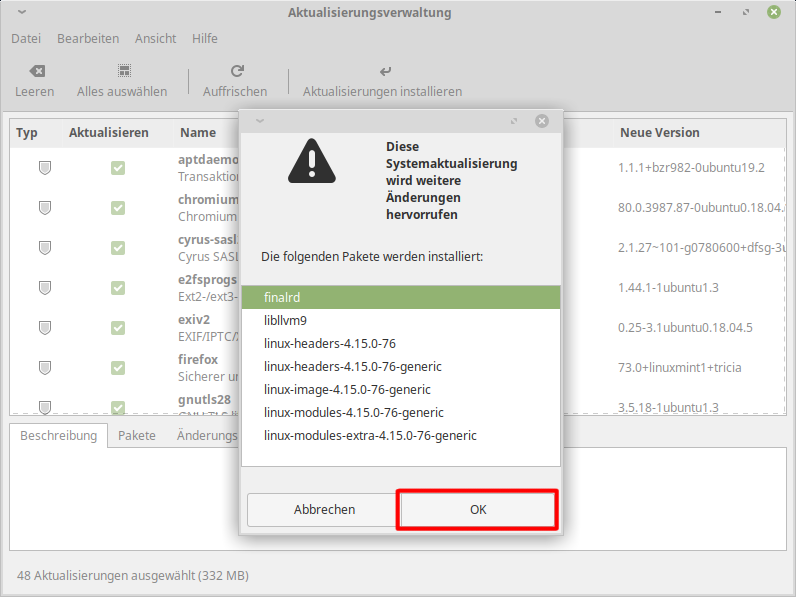Viewport: 796px width, 597px height.
Task: Open the Bearbeiten menu
Action: pyautogui.click(x=88, y=39)
